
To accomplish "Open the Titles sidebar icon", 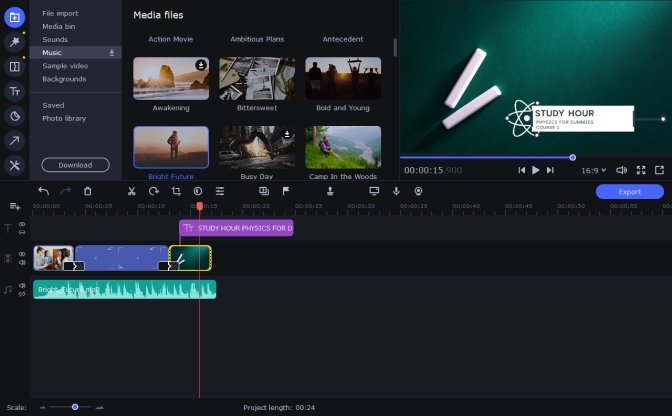I will 15,91.
